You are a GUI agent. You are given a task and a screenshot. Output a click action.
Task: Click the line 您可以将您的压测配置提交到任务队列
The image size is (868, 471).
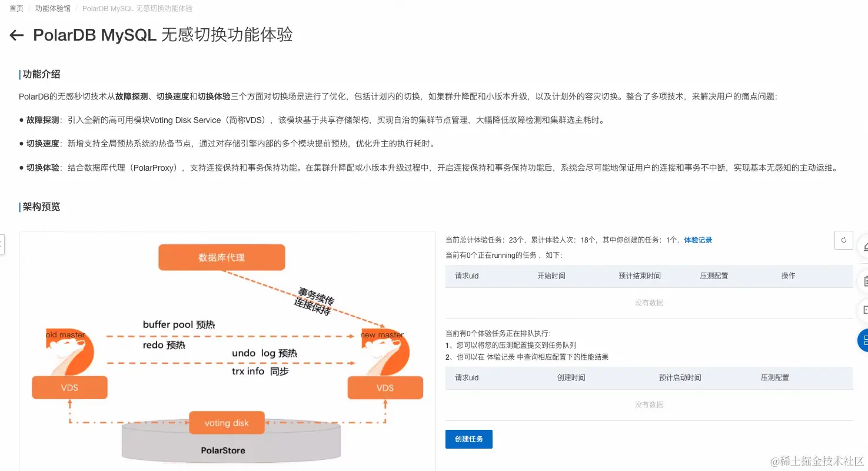pos(511,345)
